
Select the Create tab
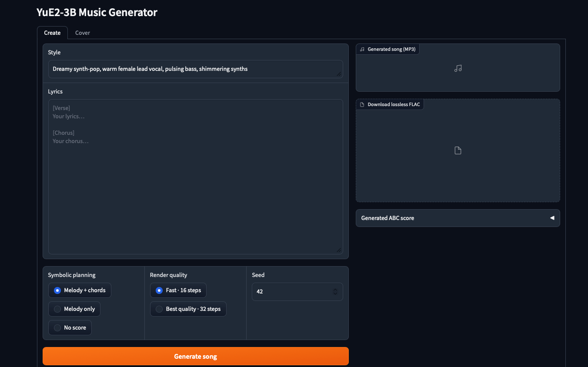click(52, 33)
